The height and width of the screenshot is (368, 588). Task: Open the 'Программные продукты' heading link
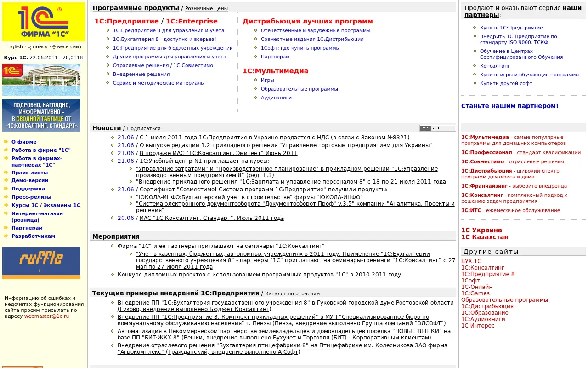[x=136, y=8]
